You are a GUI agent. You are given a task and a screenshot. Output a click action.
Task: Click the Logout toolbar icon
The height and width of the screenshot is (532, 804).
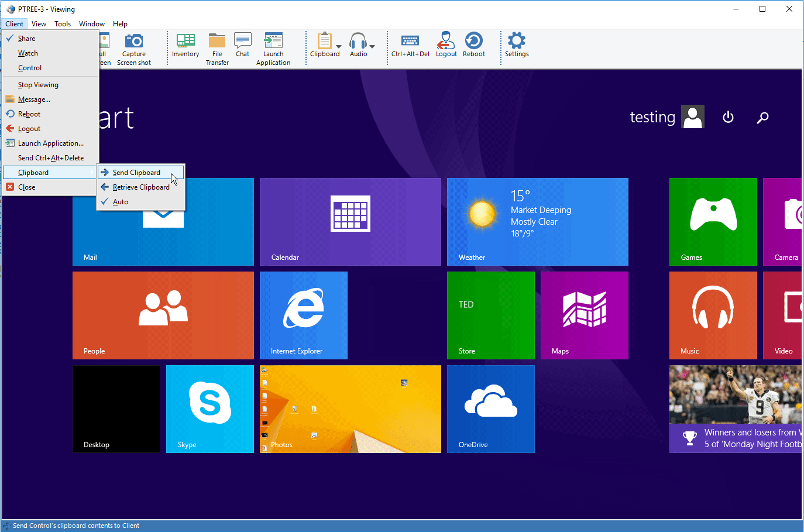tap(446, 46)
